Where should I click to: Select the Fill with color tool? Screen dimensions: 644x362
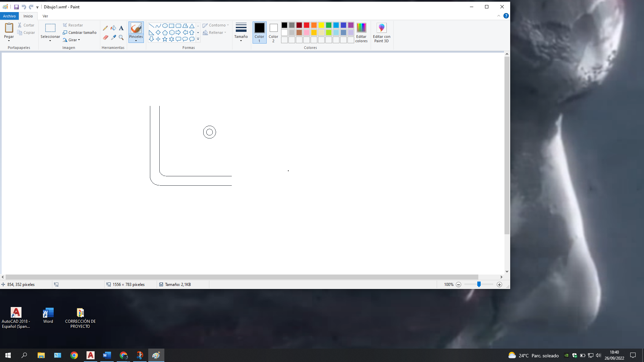(x=113, y=28)
